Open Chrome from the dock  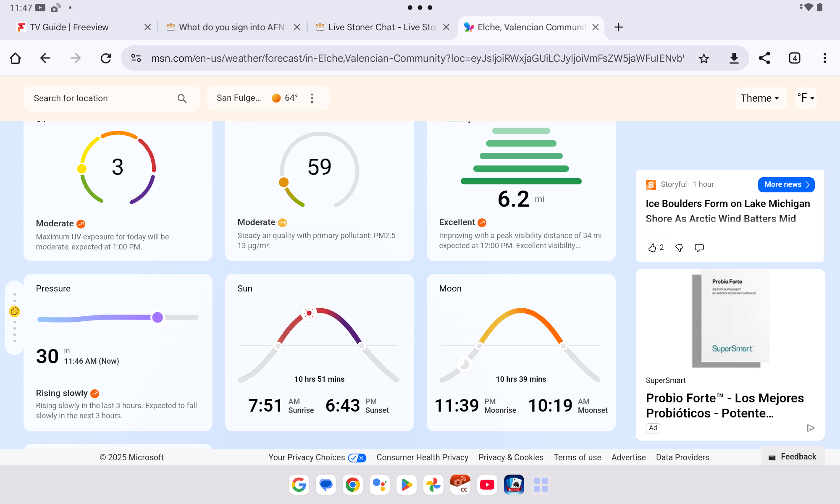[x=353, y=485]
